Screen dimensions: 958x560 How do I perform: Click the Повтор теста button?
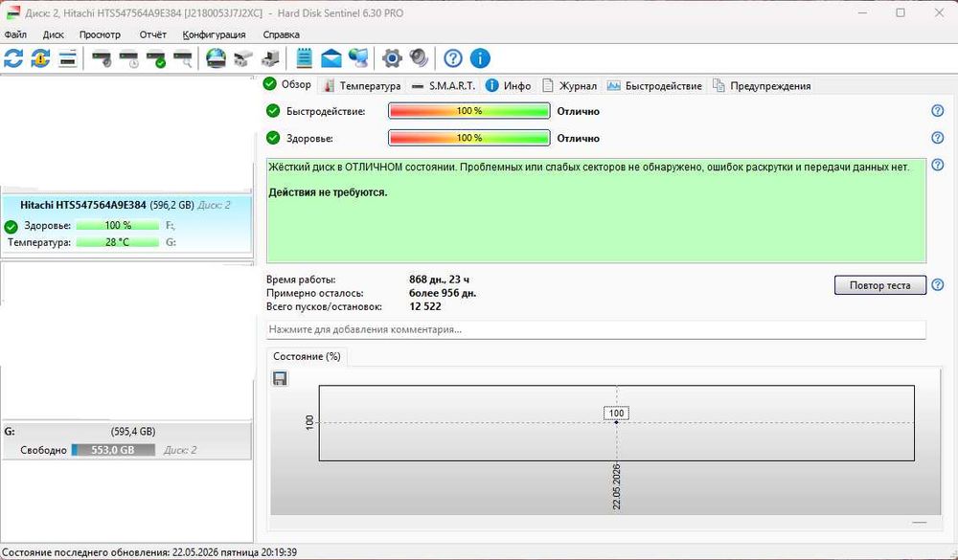tap(879, 285)
